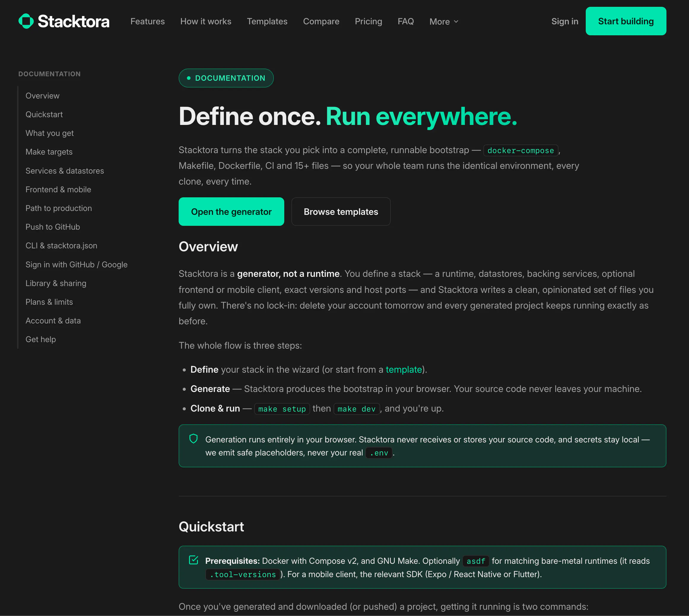Expand the More menu chevron
Viewport: 689px width, 616px height.
point(456,21)
